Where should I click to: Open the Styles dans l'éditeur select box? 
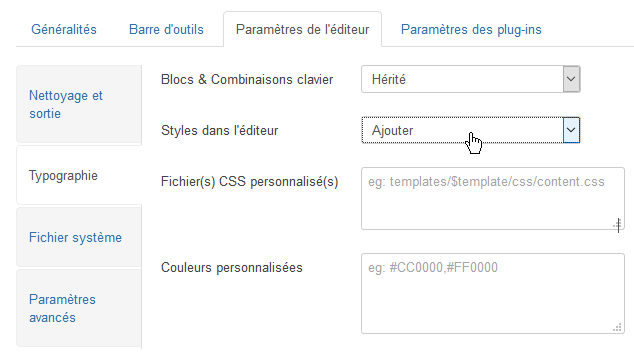coord(471,130)
